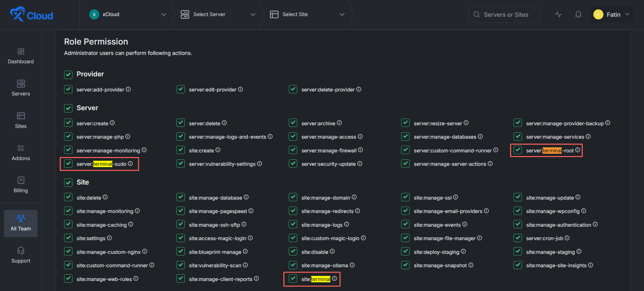
Task: Uncheck site:manage-authentication permission
Action: (518, 224)
